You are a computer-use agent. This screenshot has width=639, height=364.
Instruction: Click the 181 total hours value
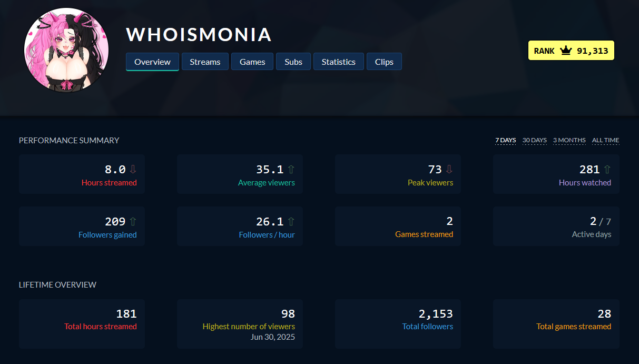(x=126, y=314)
